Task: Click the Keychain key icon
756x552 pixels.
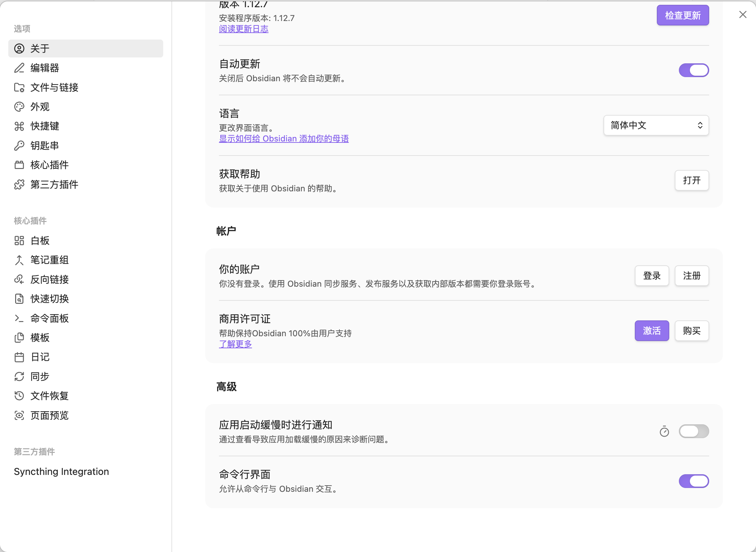Action: (19, 146)
